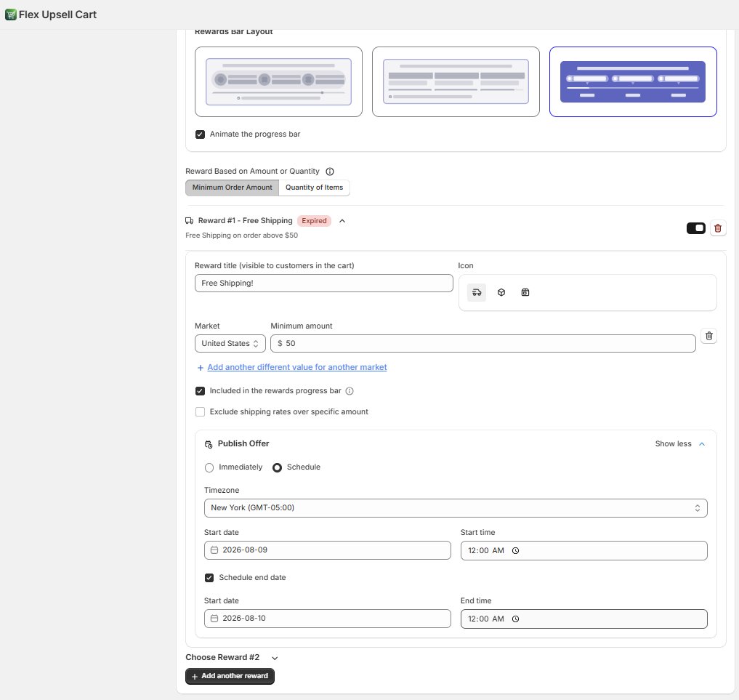Switch to Minimum Order Amount tab
The image size is (739, 700).
[x=232, y=188]
